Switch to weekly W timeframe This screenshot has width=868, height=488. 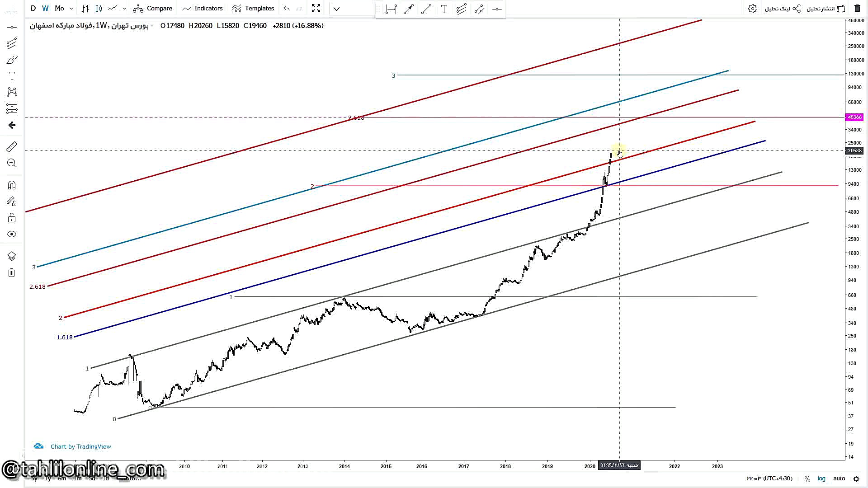click(x=45, y=9)
